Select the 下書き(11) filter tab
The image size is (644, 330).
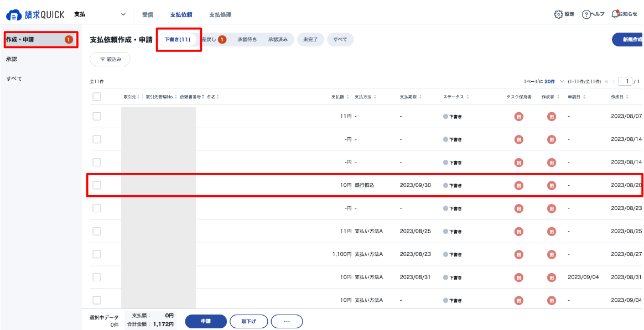178,39
